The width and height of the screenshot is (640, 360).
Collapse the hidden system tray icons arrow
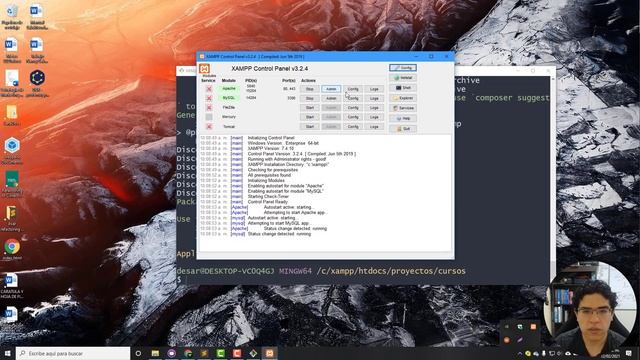[x=520, y=353]
